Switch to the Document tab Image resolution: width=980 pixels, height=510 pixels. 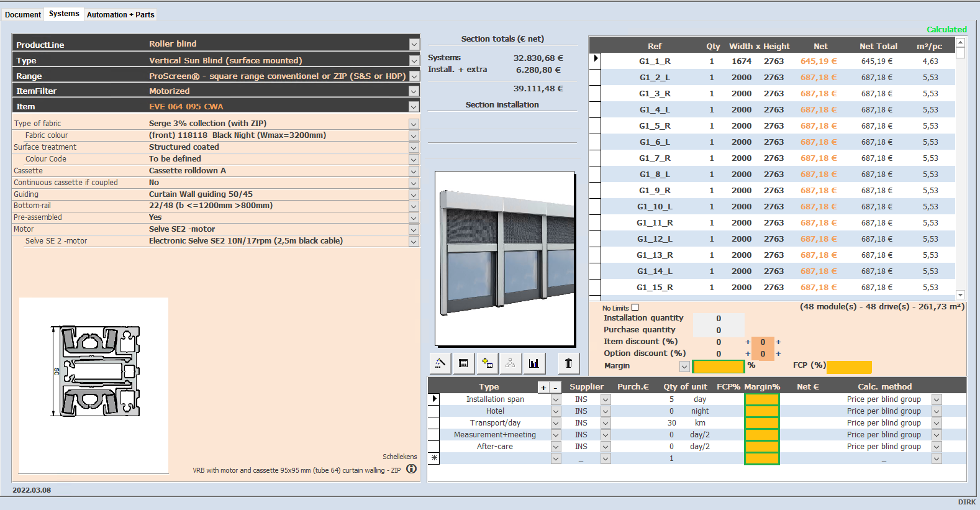click(23, 14)
